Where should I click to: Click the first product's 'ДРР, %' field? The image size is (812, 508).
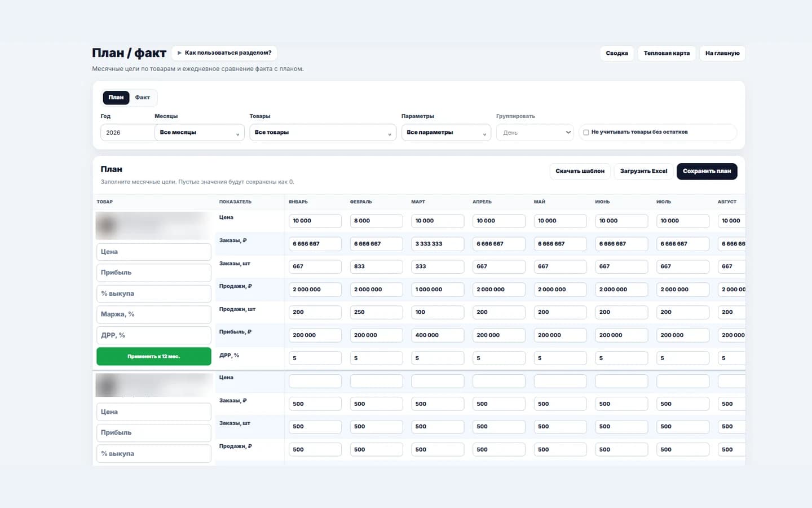coord(154,335)
